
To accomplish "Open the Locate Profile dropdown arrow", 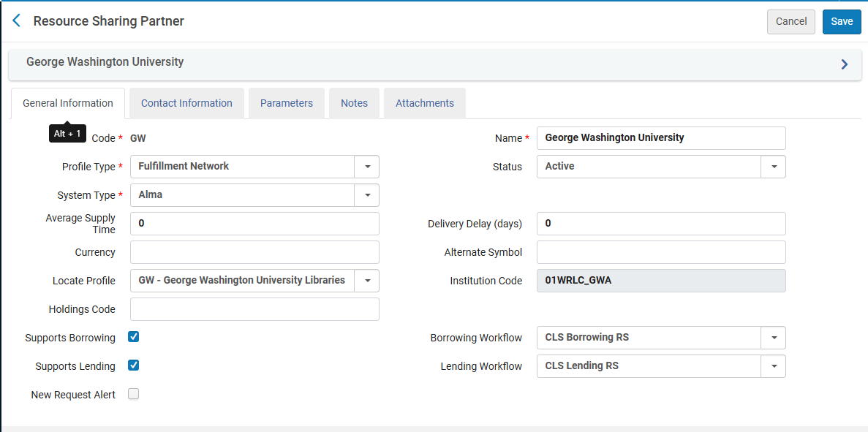I will [367, 281].
